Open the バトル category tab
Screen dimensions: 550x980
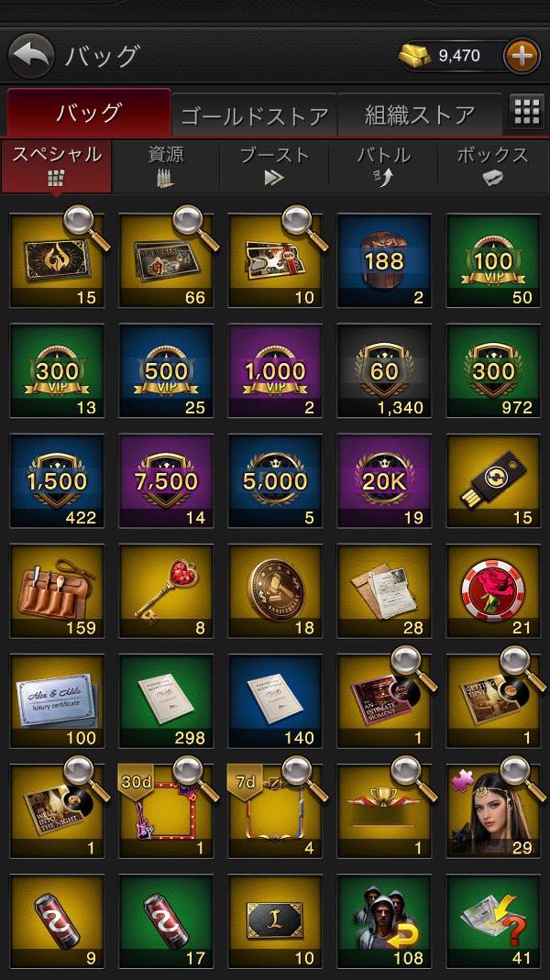[383, 166]
